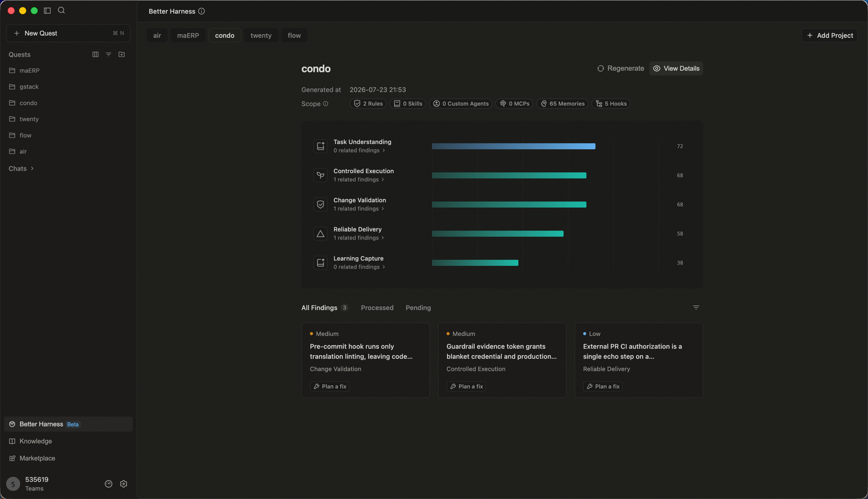This screenshot has height=499, width=868.
Task: Open the gstack quest folder
Action: (x=69, y=87)
